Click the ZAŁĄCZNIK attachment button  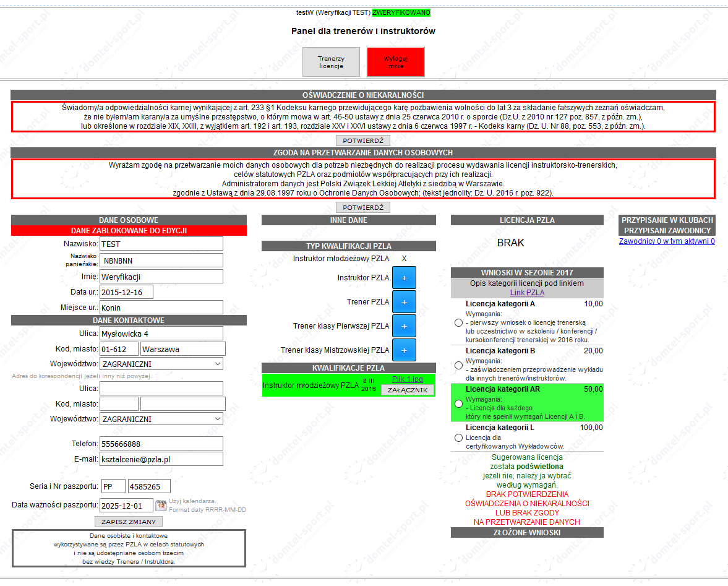coord(408,390)
